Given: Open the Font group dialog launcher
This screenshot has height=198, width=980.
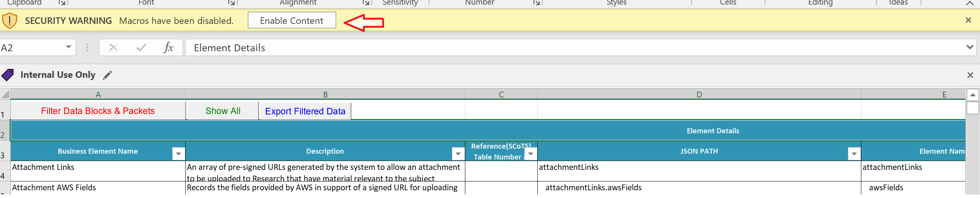Looking at the screenshot, I should click(231, 2).
